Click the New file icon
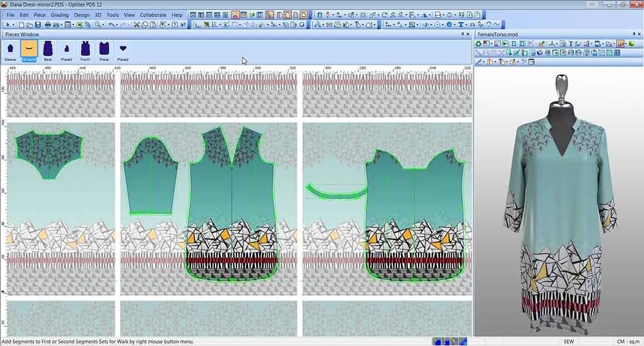The width and height of the screenshot is (644, 346). point(21,25)
